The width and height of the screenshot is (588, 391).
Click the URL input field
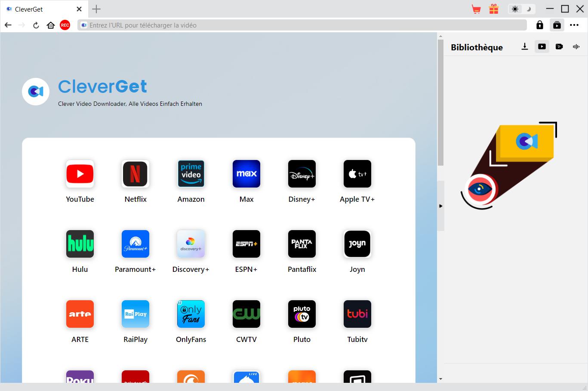[x=301, y=25]
